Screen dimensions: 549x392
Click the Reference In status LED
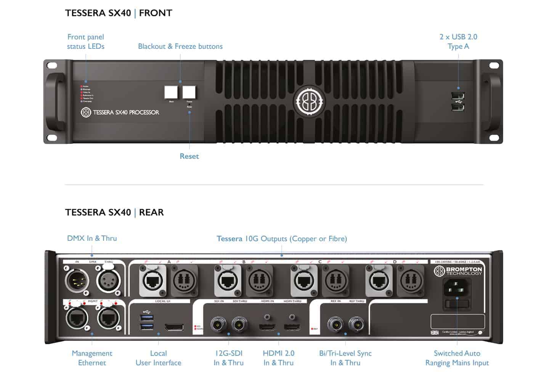point(81,96)
